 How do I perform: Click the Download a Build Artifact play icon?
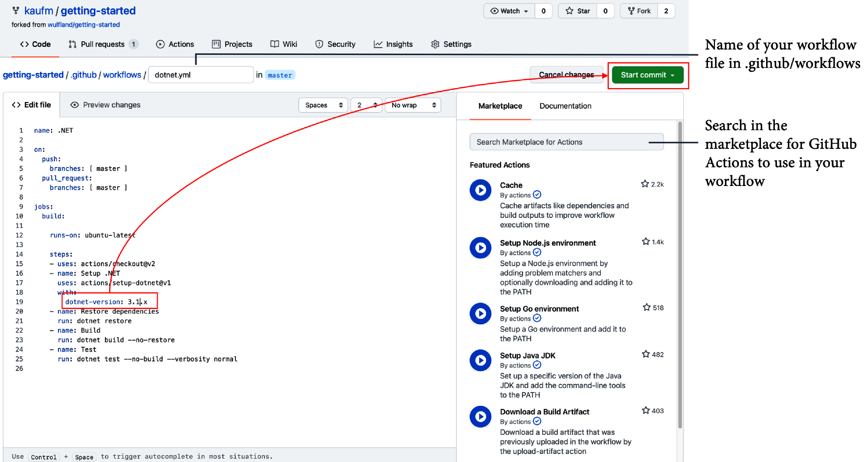(x=481, y=416)
